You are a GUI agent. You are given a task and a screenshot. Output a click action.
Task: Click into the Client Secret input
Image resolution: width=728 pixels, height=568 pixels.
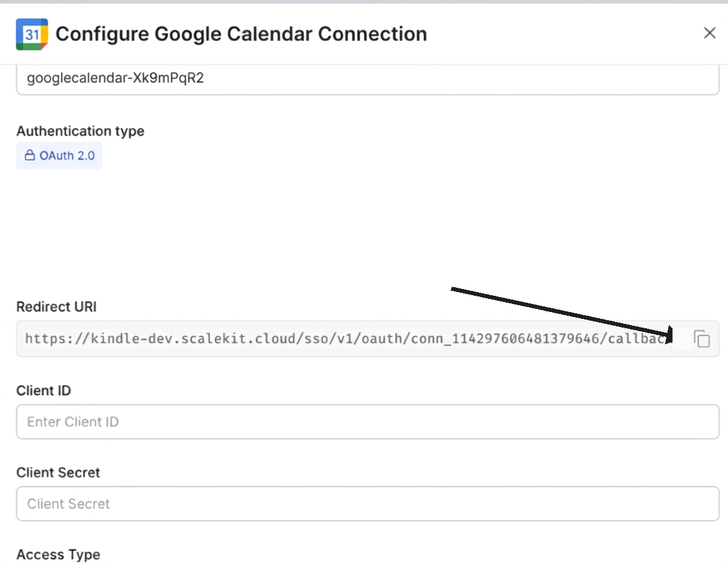point(368,504)
